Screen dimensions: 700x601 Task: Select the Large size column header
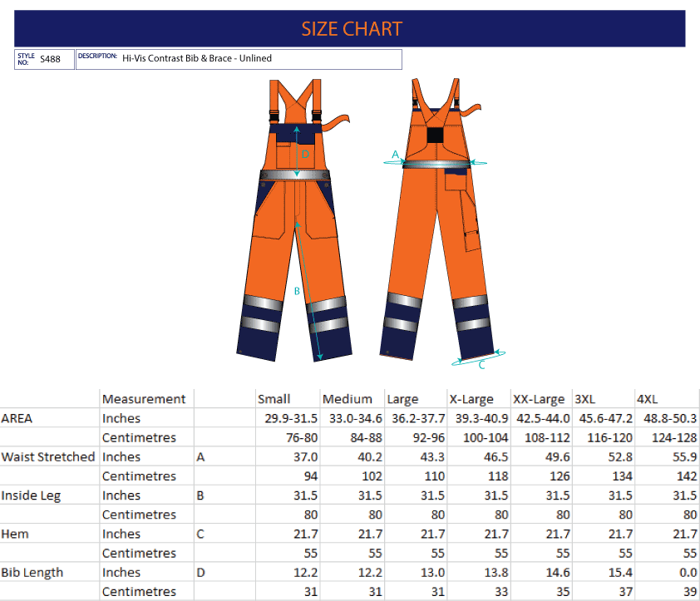402,399
